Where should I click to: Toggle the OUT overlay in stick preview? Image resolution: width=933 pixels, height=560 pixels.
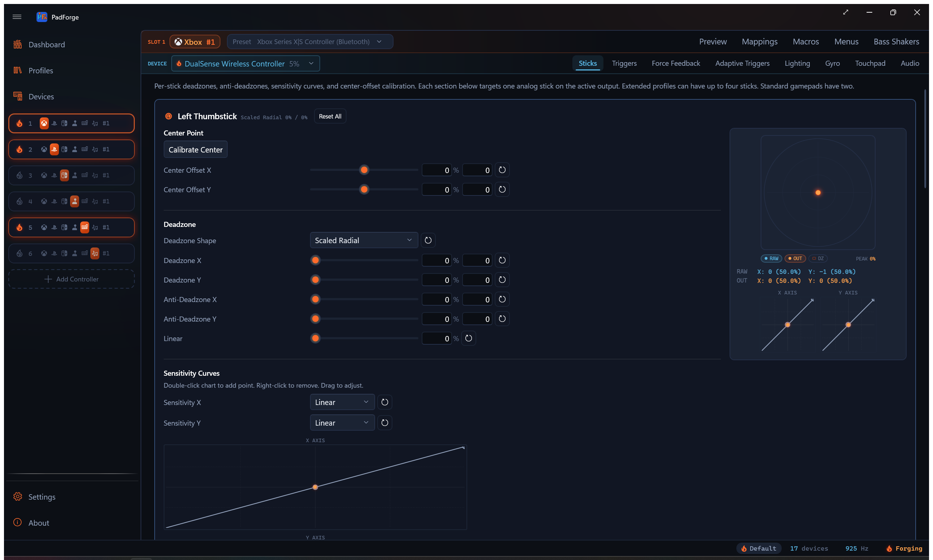(795, 258)
